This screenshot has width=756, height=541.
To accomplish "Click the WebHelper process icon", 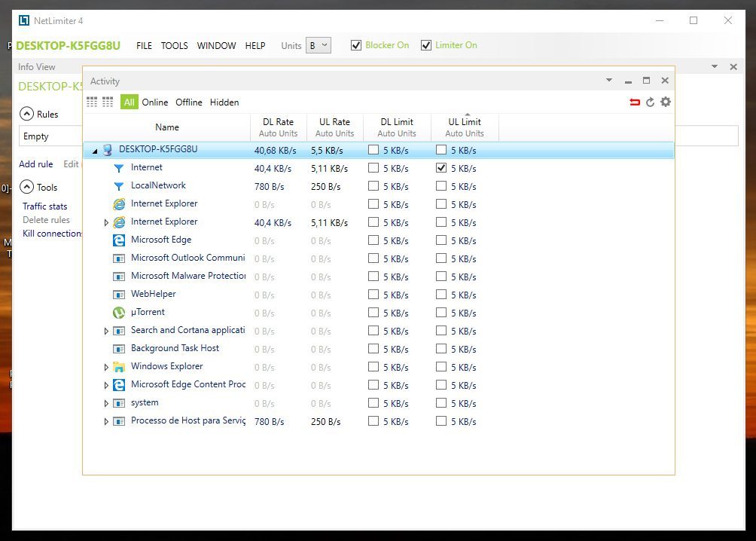I will point(119,295).
